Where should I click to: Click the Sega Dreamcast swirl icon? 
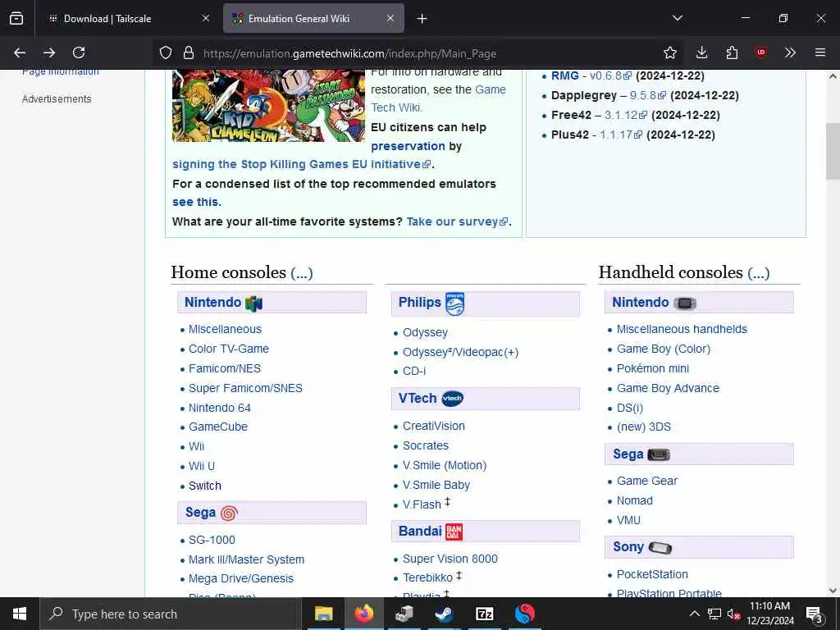(x=229, y=514)
